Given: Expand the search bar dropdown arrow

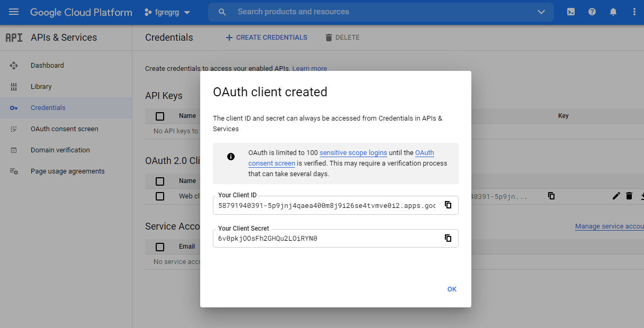Looking at the screenshot, I should 541,12.
